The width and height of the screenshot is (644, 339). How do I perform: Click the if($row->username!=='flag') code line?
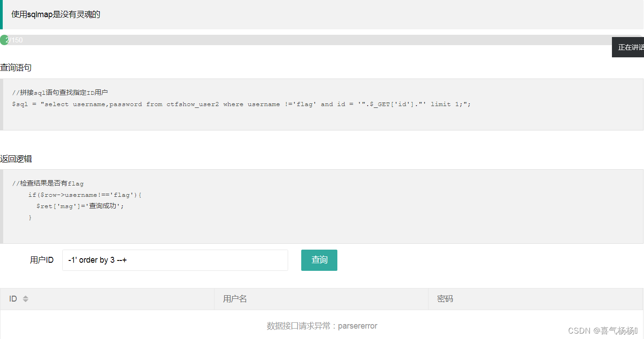85,195
